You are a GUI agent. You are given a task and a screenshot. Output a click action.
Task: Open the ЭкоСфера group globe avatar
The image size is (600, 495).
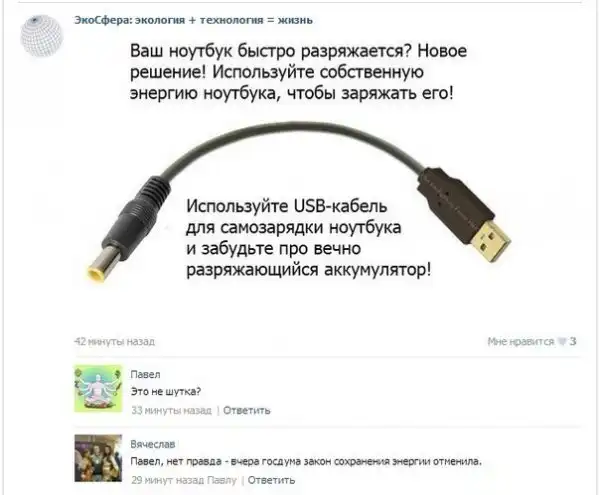click(42, 36)
